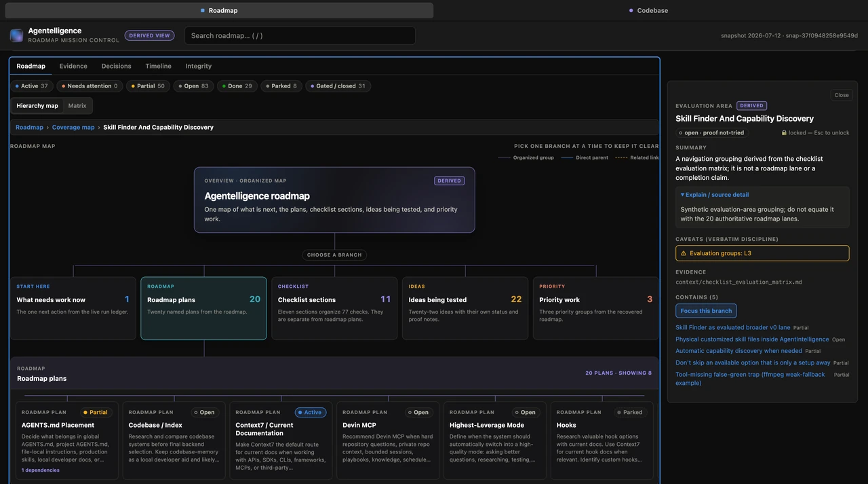Open the AGENTS.md Placement plan card

[67, 441]
